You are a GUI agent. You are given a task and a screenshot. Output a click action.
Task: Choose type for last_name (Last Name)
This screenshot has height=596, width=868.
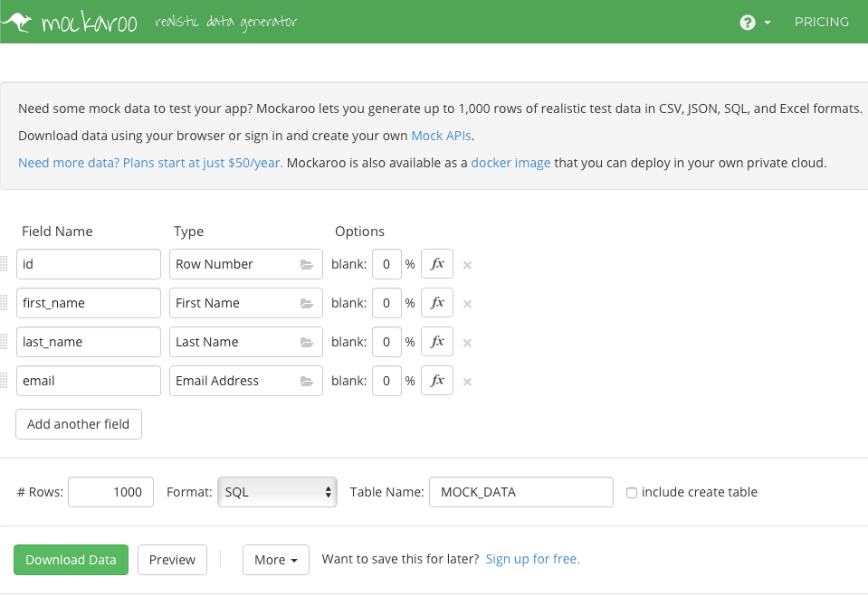[246, 342]
